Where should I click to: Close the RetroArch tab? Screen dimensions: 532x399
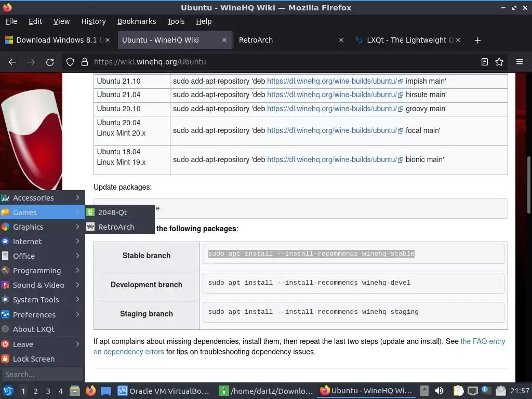coord(341,40)
